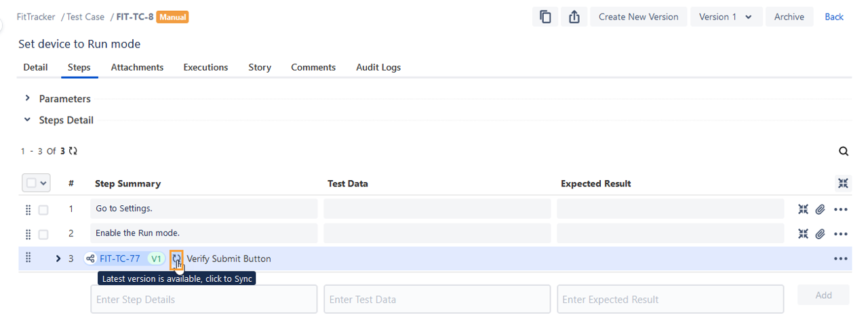Click the copy test case icon
This screenshot has width=868, height=315.
(545, 17)
